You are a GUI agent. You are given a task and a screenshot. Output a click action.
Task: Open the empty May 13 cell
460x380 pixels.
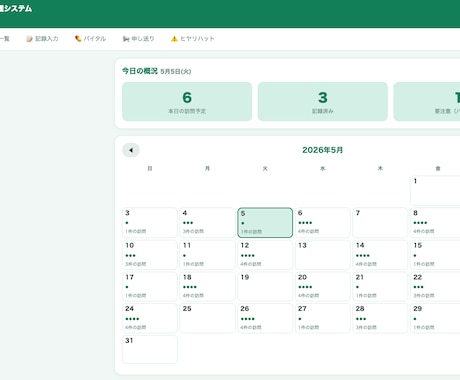[323, 255]
